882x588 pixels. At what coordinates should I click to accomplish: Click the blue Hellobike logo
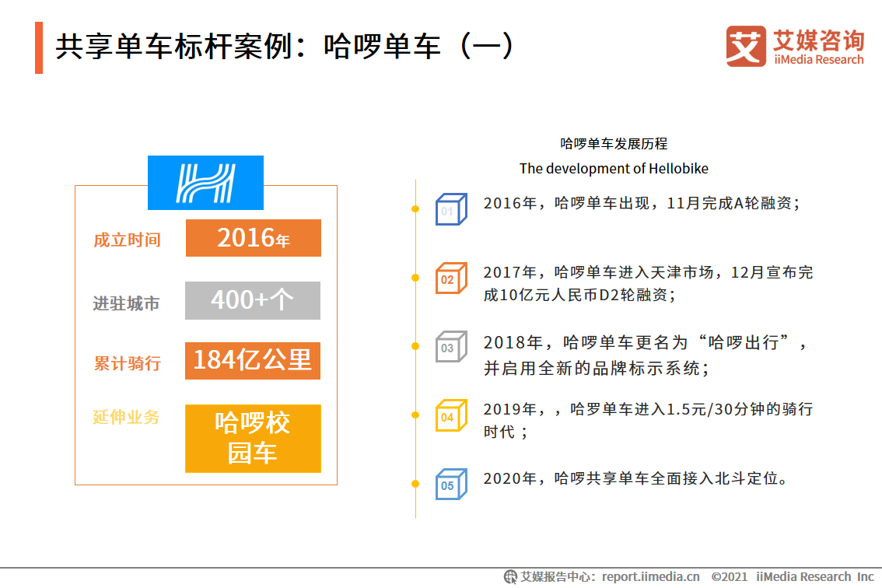205,183
